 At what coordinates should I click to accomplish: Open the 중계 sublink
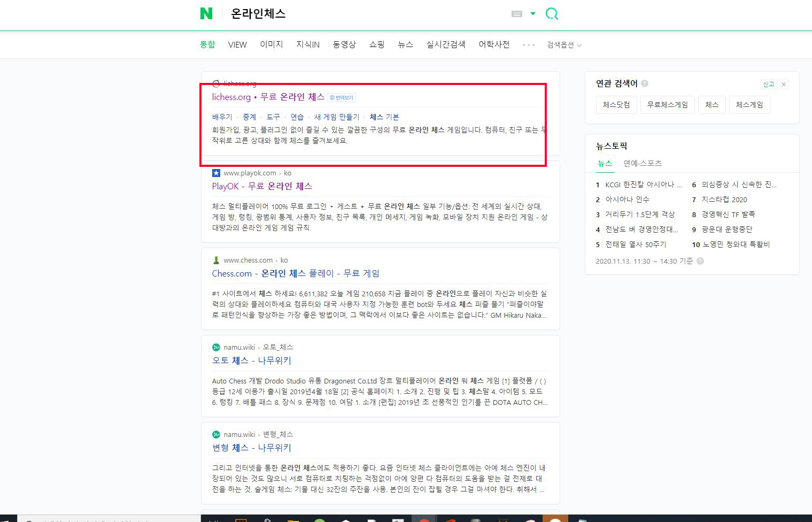(250, 117)
